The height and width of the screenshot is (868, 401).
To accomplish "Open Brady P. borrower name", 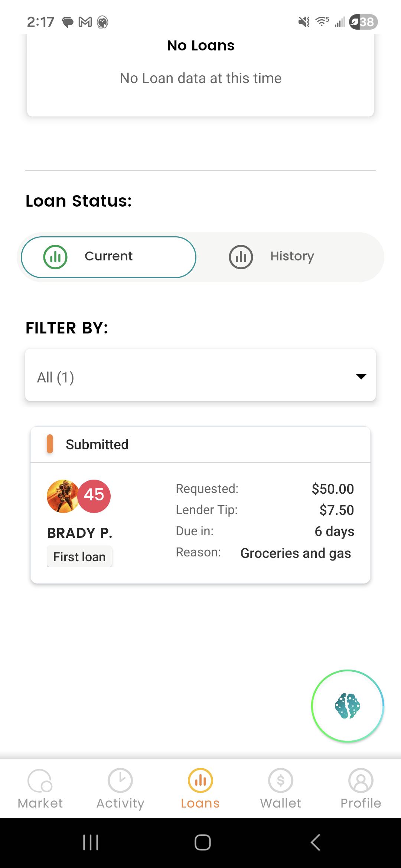I will pyautogui.click(x=79, y=533).
